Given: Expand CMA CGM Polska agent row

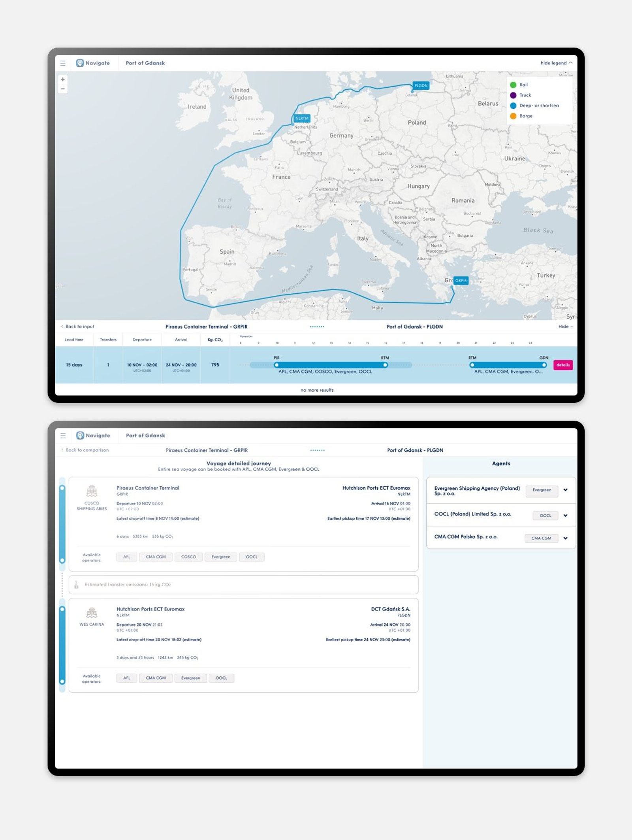Looking at the screenshot, I should [565, 538].
